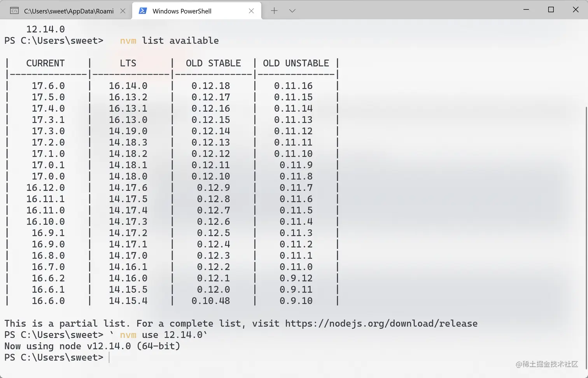Click version 16.9.1 in CURRENT column
The height and width of the screenshot is (378, 588).
[48, 233]
